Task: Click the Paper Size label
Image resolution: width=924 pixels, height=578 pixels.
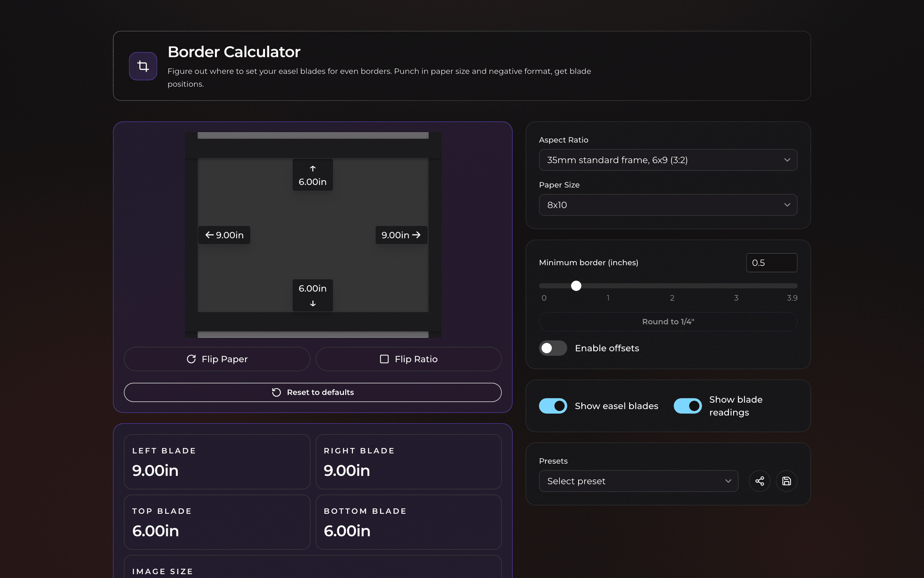Action: click(559, 185)
